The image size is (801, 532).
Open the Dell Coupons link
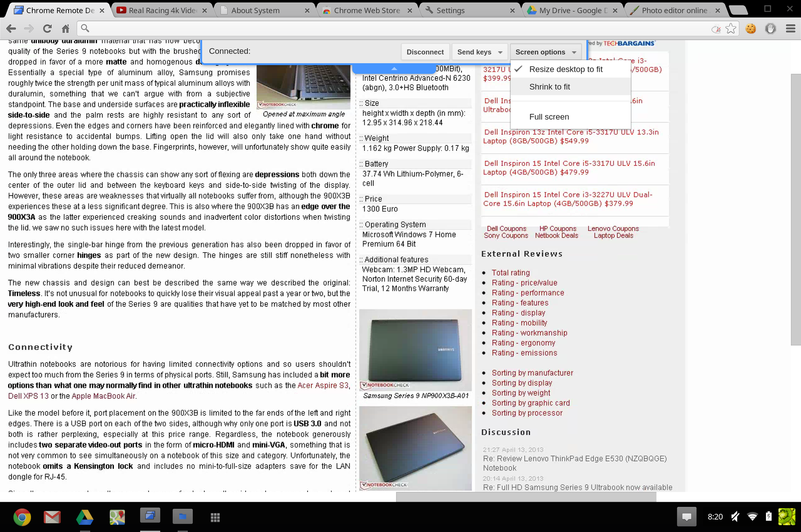click(x=507, y=229)
